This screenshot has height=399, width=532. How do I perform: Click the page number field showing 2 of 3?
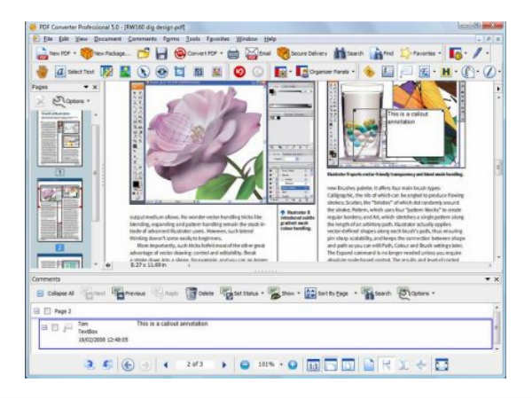(x=195, y=364)
